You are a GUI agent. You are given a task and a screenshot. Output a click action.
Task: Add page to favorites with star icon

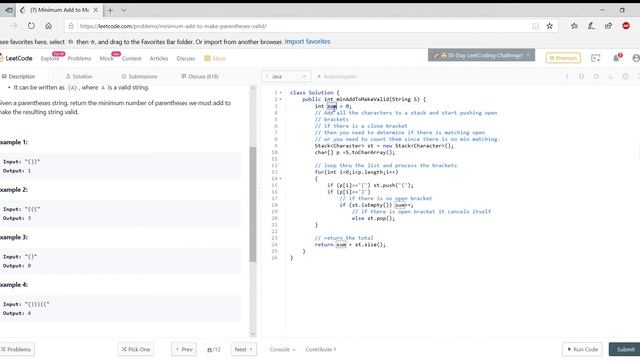click(x=549, y=26)
